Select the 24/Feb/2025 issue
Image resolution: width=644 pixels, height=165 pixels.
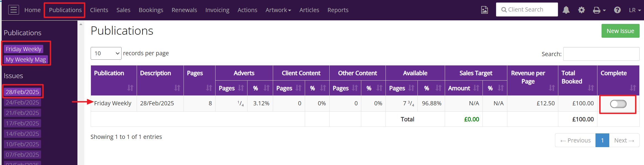tap(22, 103)
